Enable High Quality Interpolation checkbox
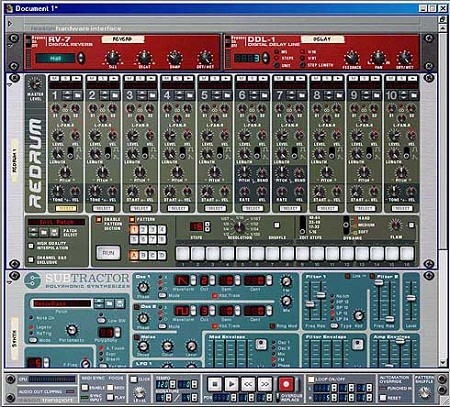450x407 pixels. click(x=31, y=246)
